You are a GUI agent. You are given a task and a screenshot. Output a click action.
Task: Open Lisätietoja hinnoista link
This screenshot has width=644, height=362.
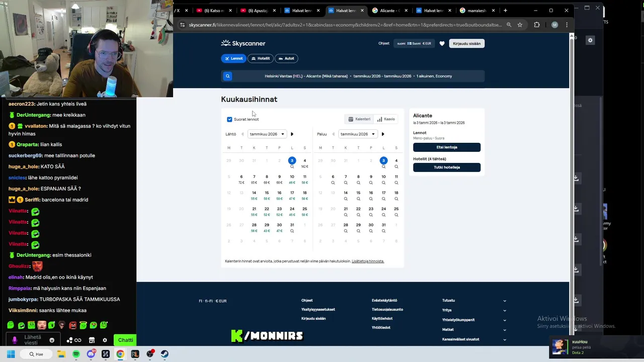[x=368, y=261]
